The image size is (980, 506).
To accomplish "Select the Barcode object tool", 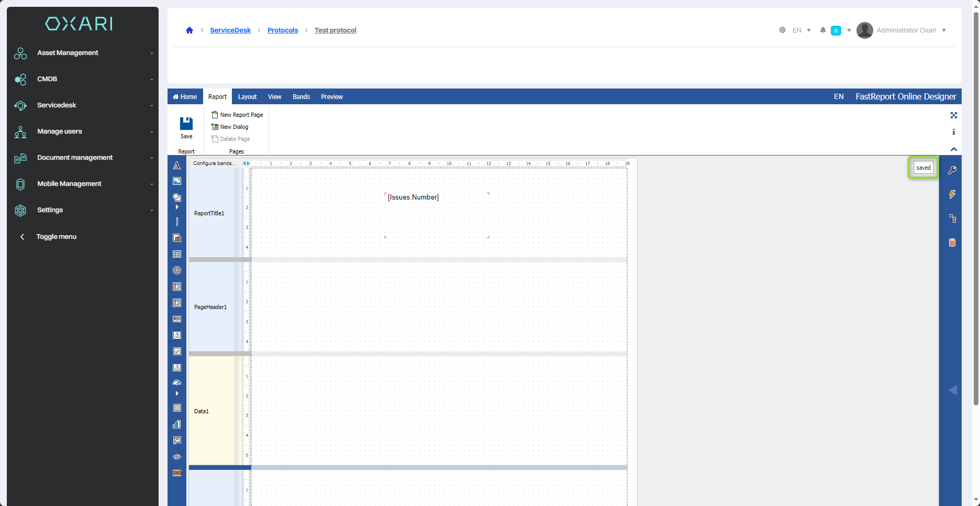I will pyautogui.click(x=177, y=319).
